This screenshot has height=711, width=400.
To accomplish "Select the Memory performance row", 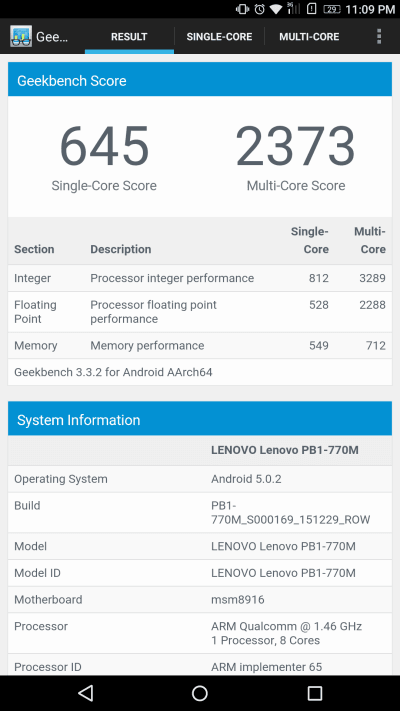I will pos(200,346).
